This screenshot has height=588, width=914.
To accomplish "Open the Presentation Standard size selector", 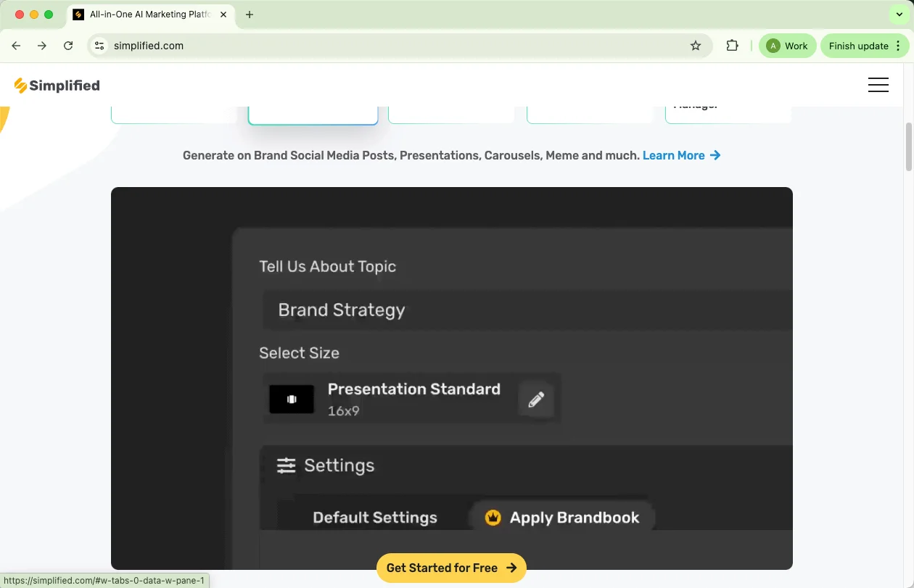I will point(392,399).
